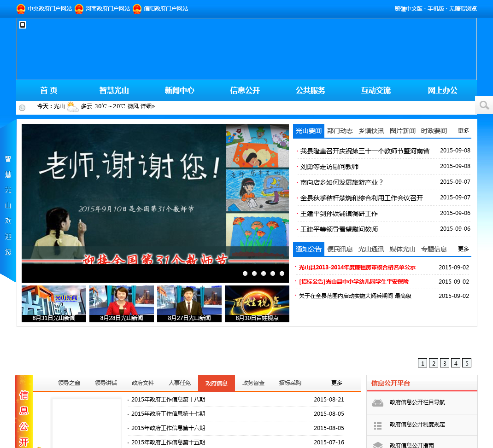Image resolution: width=493 pixels, height=448 pixels.
Task: Go to 首页 in main navigation
Action: 49,91
